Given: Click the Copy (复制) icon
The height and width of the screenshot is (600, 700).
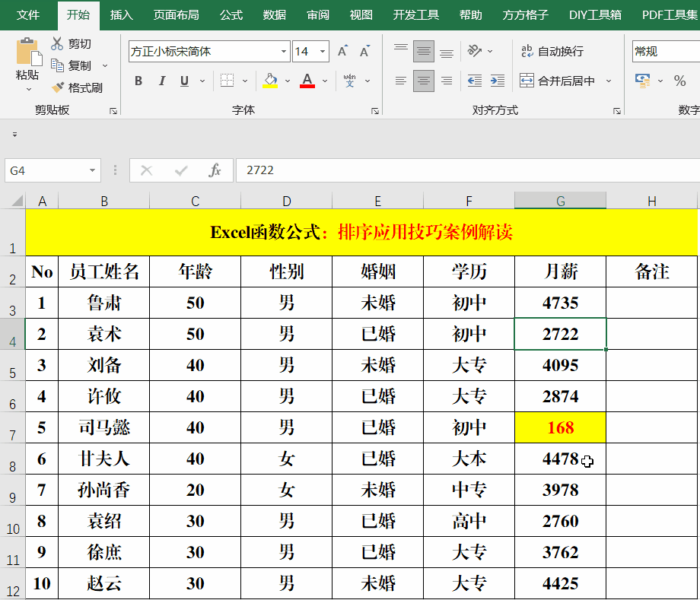Looking at the screenshot, I should pyautogui.click(x=57, y=65).
